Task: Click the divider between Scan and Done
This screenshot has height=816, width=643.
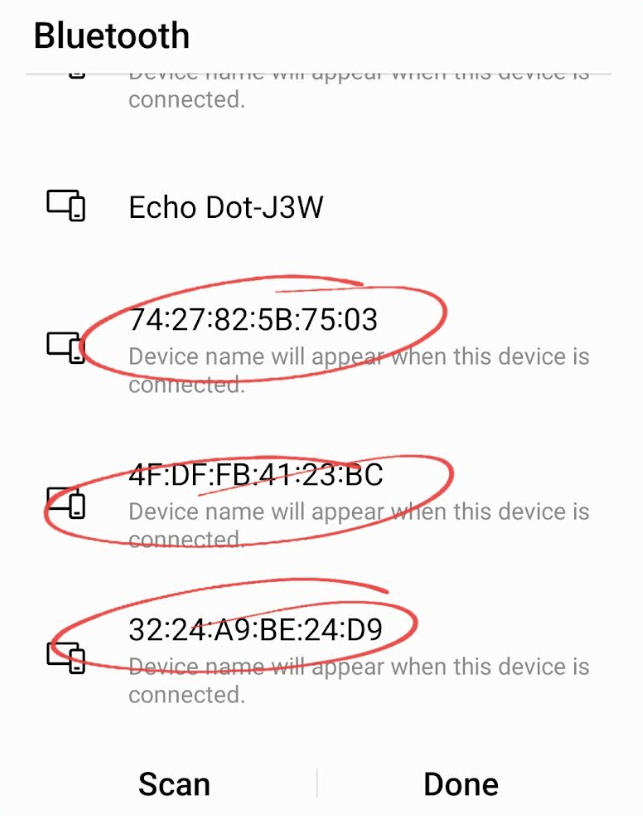Action: pyautogui.click(x=317, y=783)
